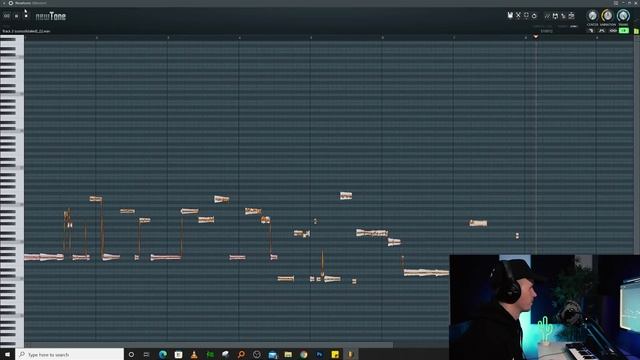The image size is (640, 360).
Task: Open Task View from the taskbar
Action: point(147,354)
